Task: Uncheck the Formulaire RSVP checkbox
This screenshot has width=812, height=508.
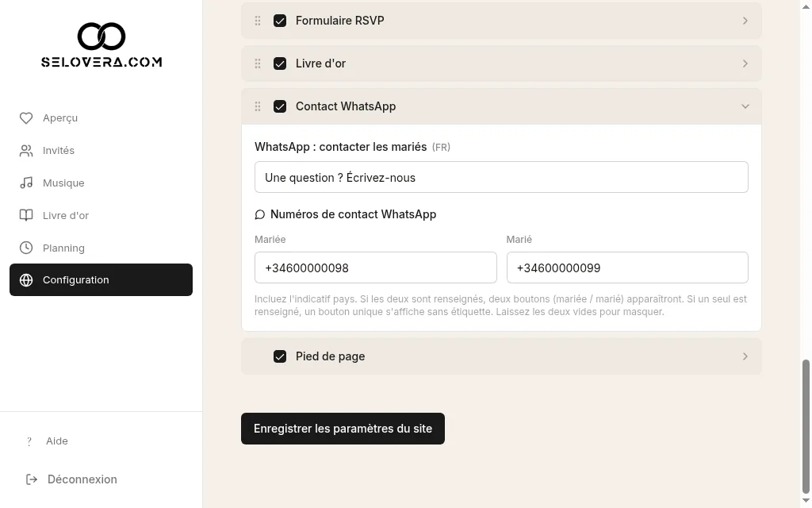Action: click(280, 21)
